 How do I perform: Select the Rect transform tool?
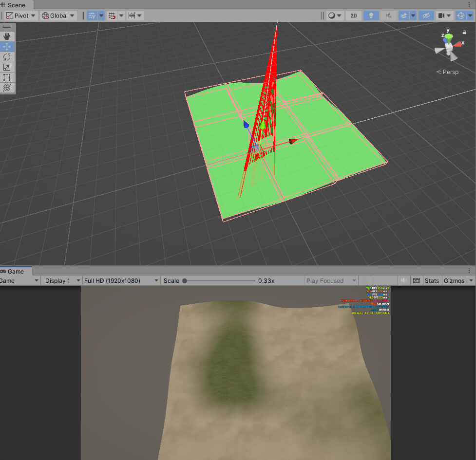click(7, 77)
